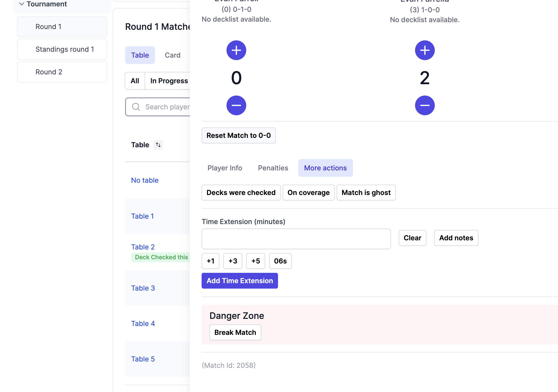This screenshot has height=392, width=558.
Task: Increase left player's score with plus icon
Action: pos(236,50)
